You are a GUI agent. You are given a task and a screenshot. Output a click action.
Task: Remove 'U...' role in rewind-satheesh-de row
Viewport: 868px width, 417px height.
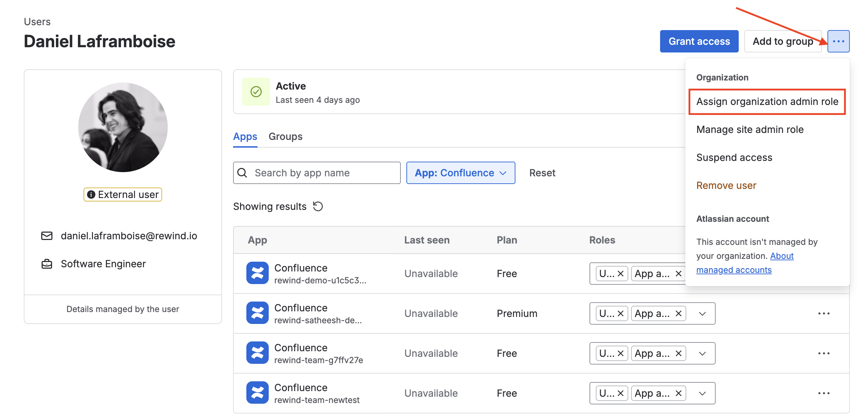[621, 313]
